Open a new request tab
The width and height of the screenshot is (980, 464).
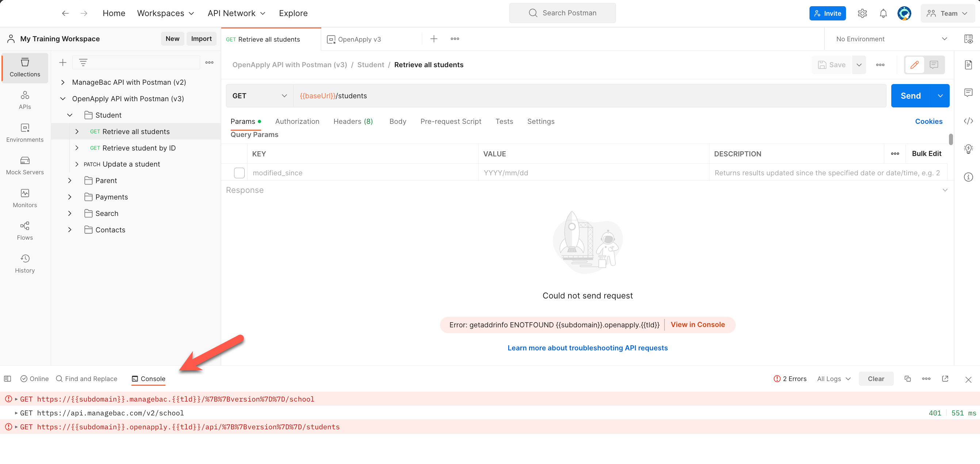click(x=434, y=39)
